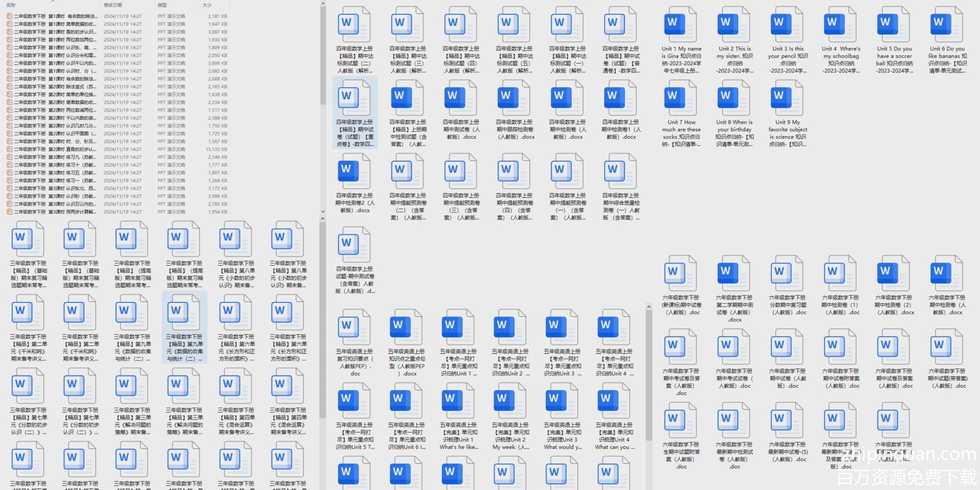Select Unit 8 When is your birthday document
980x490 pixels.
tap(734, 114)
